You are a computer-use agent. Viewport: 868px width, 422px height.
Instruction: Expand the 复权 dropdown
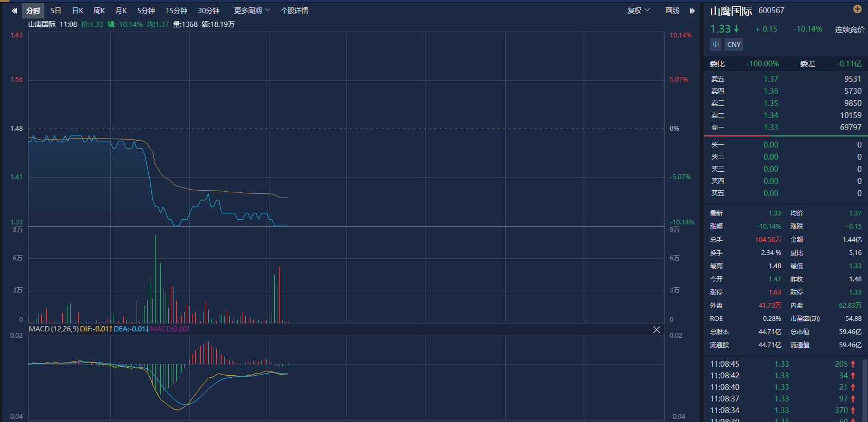point(639,11)
